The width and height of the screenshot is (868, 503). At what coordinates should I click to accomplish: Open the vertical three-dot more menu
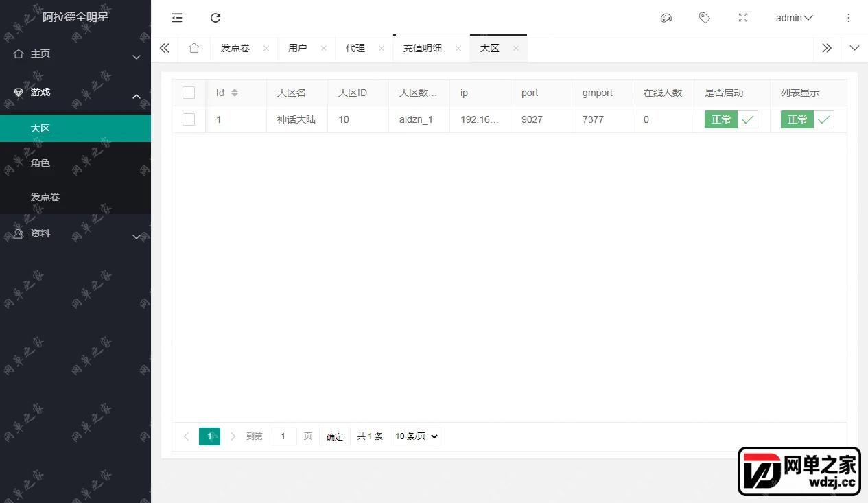[849, 18]
